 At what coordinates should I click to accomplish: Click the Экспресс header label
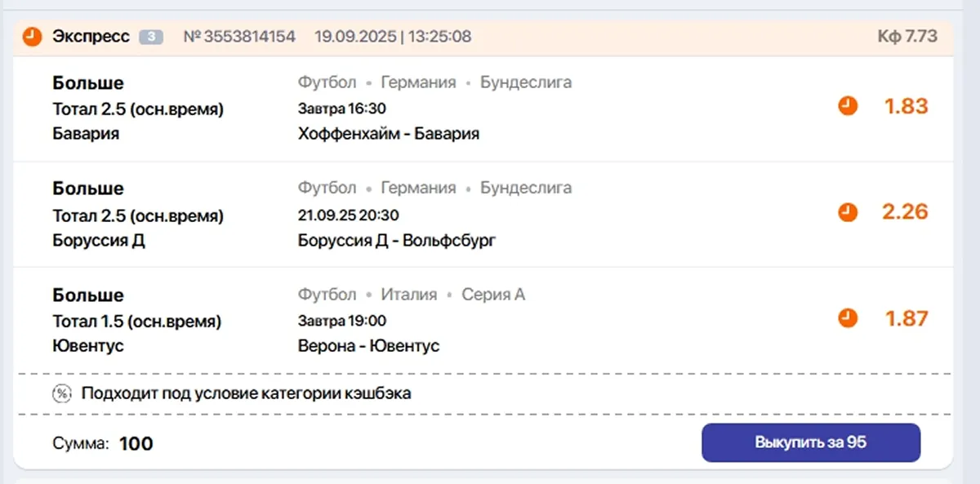pyautogui.click(x=90, y=36)
